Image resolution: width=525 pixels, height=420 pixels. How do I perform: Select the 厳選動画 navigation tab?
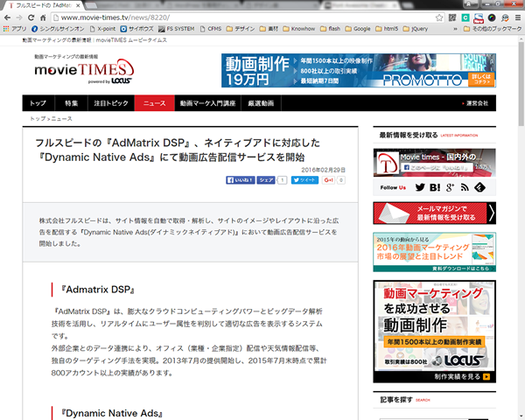tap(261, 103)
